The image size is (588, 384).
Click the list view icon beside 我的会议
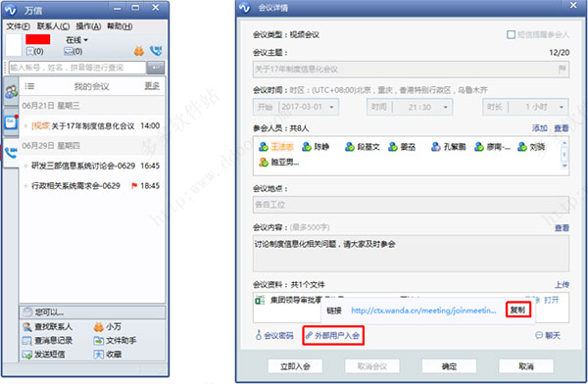pos(29,86)
